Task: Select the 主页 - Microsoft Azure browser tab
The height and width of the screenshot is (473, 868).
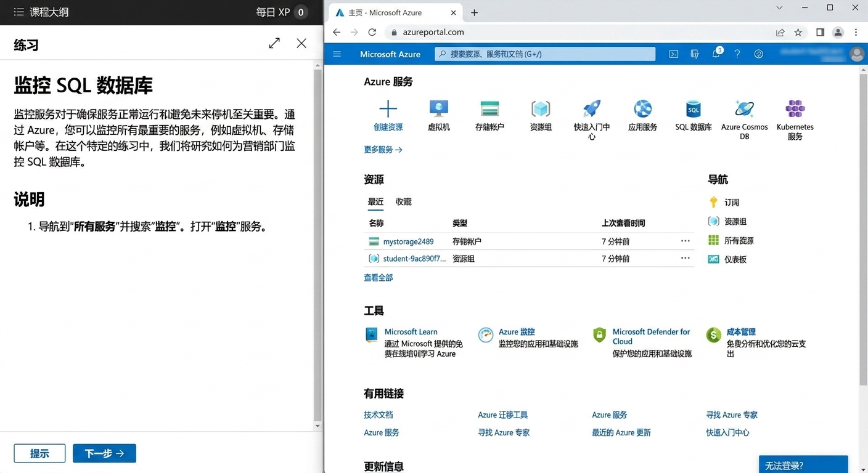Action: 395,12
